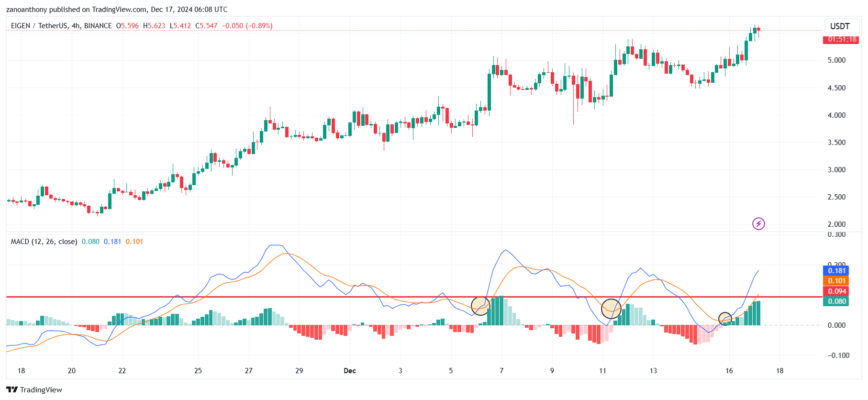Click the small circle marker near Dec 16
Image resolution: width=868 pixels, height=400 pixels.
coord(725,319)
